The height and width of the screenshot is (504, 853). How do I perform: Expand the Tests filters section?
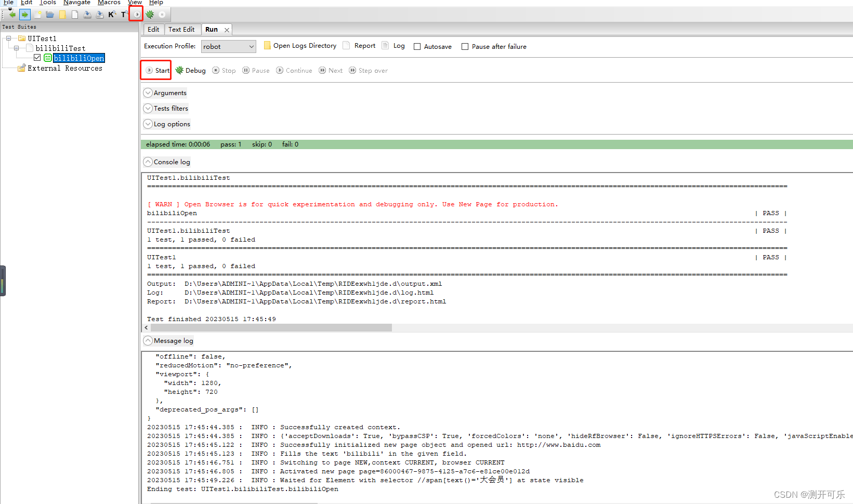[x=148, y=109]
